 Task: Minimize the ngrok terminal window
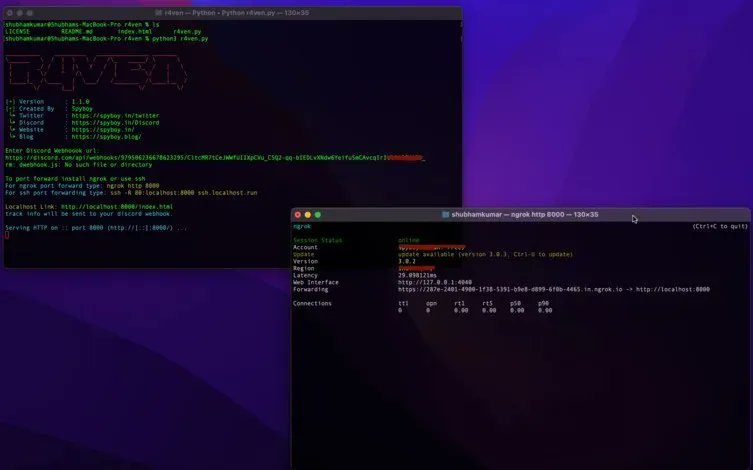coord(308,215)
